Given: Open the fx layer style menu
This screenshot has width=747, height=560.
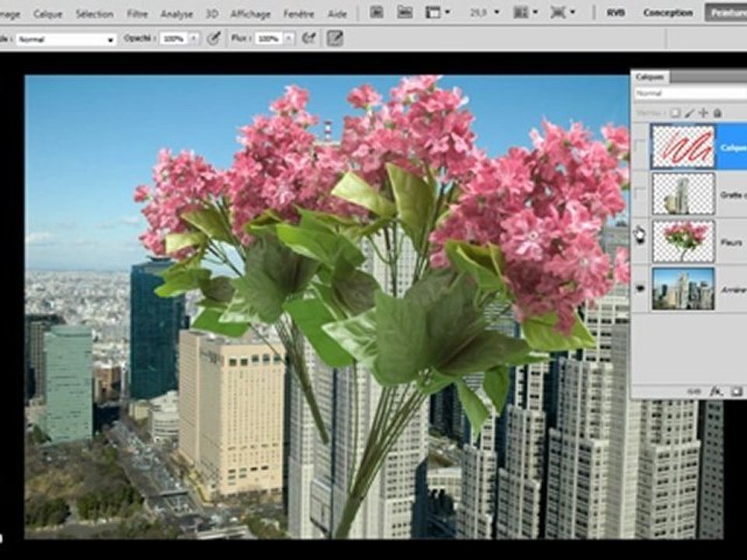Looking at the screenshot, I should tap(716, 391).
